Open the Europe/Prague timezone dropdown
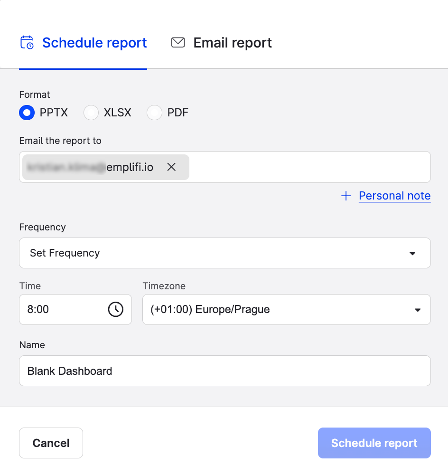Image resolution: width=448 pixels, height=476 pixels. click(286, 310)
